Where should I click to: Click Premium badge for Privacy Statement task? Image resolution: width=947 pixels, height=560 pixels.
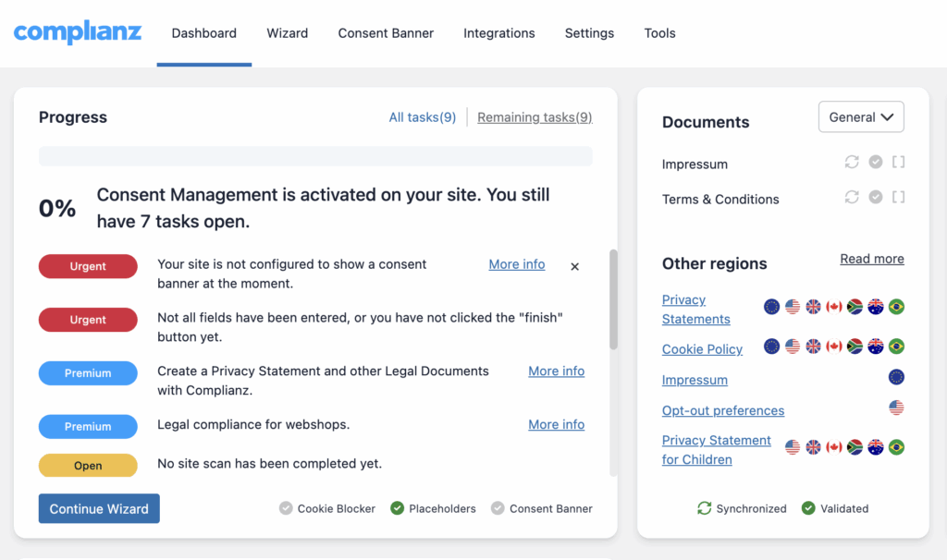(x=88, y=373)
